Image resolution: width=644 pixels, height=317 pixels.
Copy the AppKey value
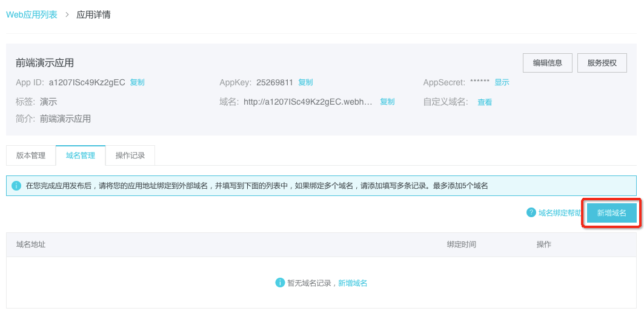305,82
